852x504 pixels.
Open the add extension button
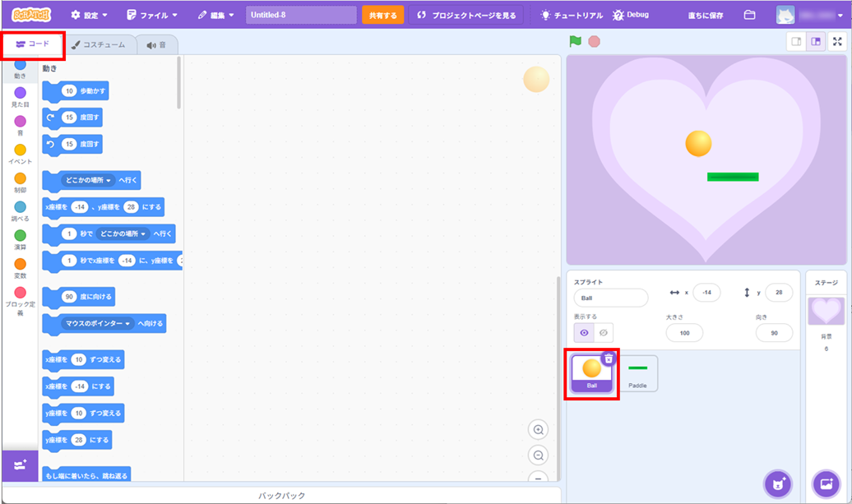(20, 465)
